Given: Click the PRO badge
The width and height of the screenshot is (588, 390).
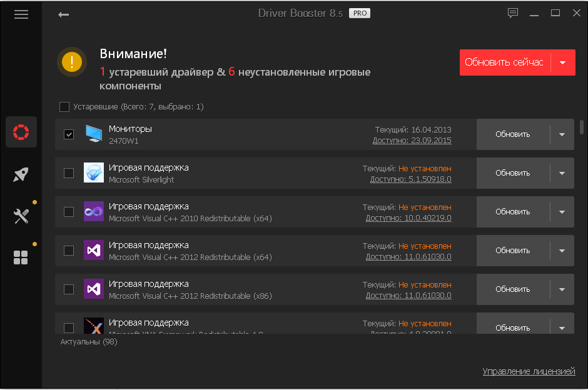Looking at the screenshot, I should (360, 13).
